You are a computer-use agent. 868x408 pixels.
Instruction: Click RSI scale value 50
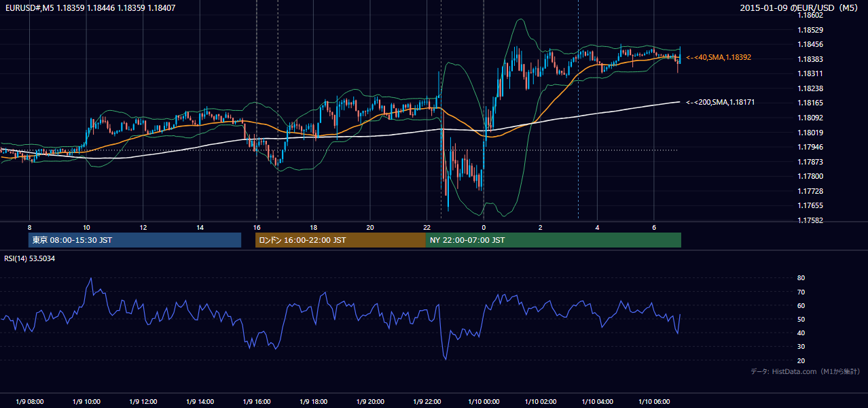coord(801,319)
